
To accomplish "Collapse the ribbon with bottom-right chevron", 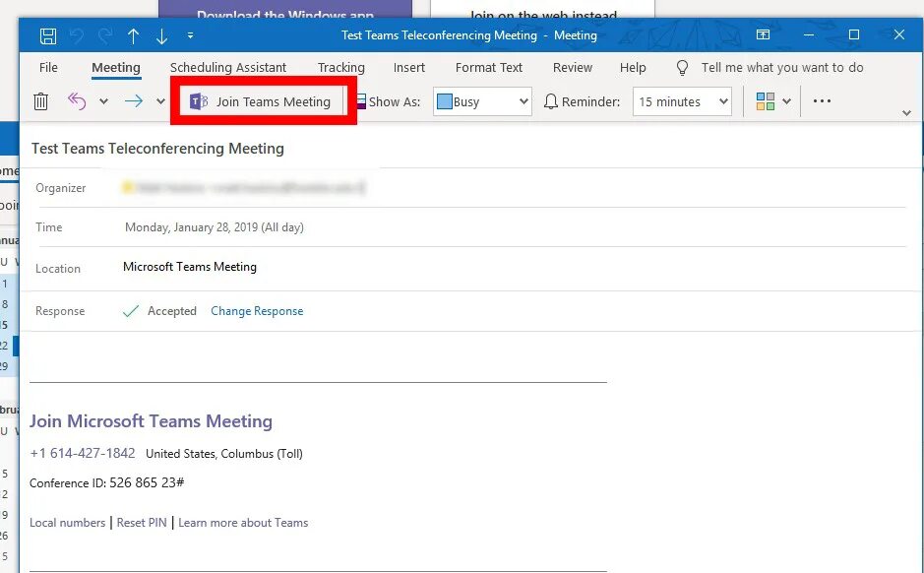I will pyautogui.click(x=906, y=111).
